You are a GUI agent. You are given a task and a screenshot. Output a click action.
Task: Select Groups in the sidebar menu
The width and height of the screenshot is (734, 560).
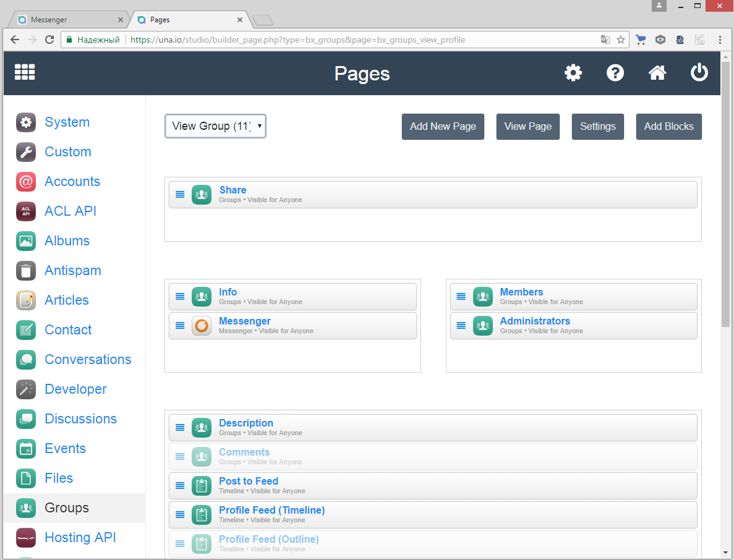coord(67,508)
